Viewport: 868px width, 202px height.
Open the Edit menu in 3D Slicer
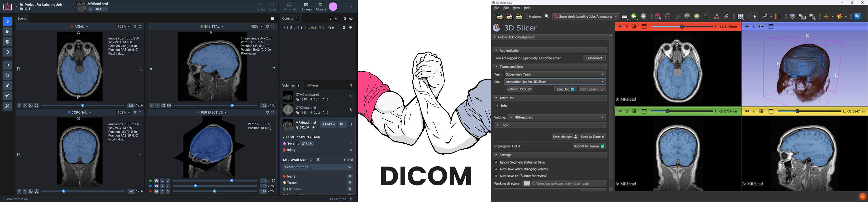[x=506, y=8]
